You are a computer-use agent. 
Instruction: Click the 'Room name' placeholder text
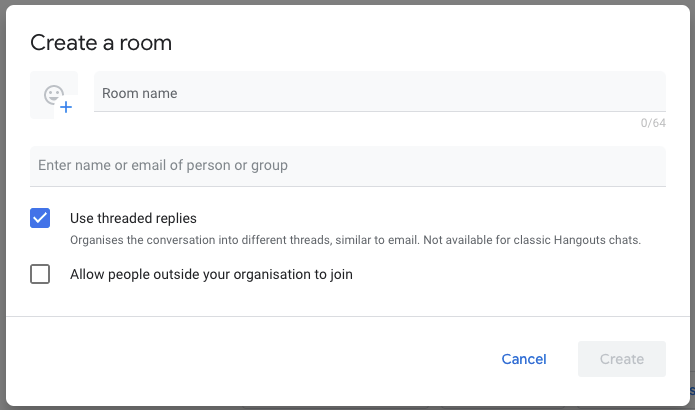pyautogui.click(x=140, y=93)
